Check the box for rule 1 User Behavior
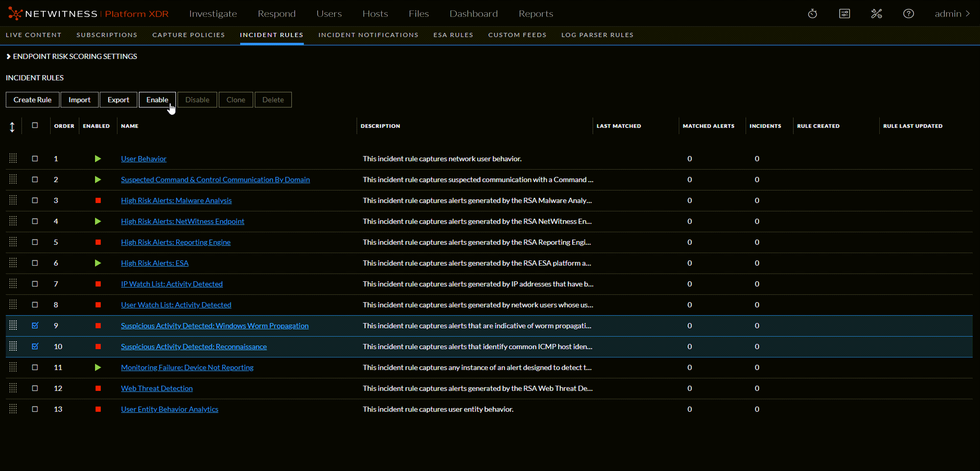Image resolution: width=980 pixels, height=471 pixels. pyautogui.click(x=35, y=158)
